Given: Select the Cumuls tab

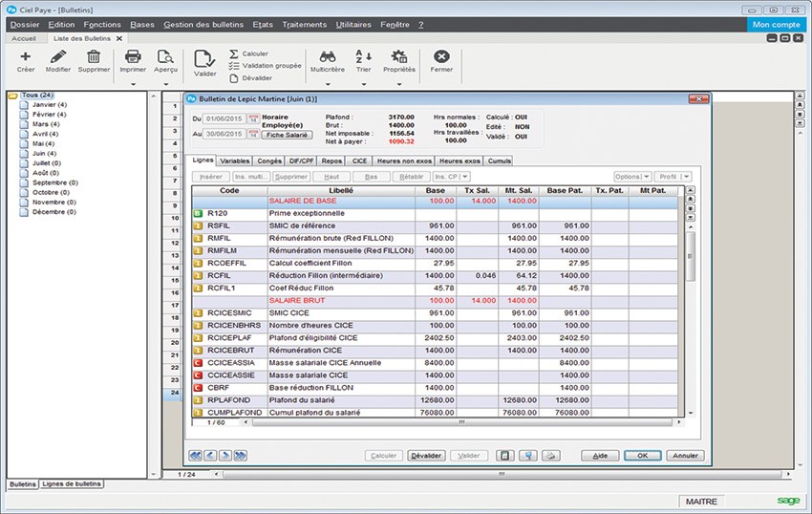Looking at the screenshot, I should (x=500, y=161).
